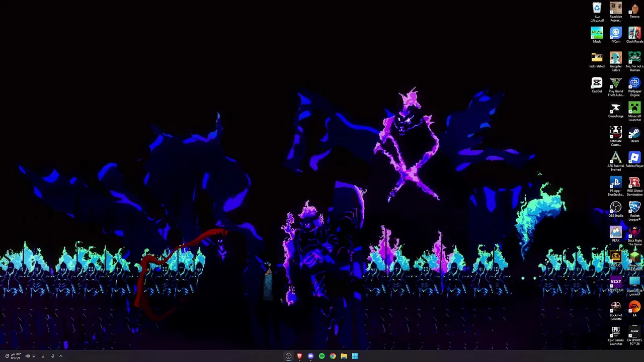This screenshot has width=644, height=362.
Task: Switch the keyboard input language indicator
Action: click(x=43, y=356)
